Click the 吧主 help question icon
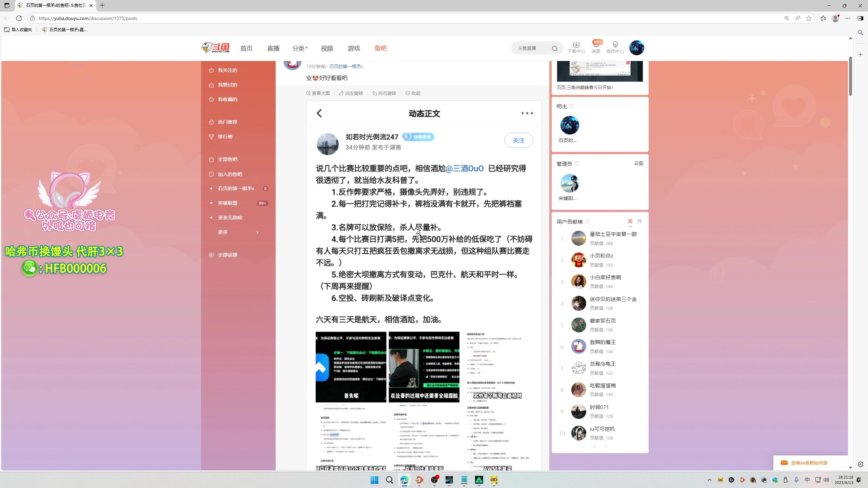The height and width of the screenshot is (488, 868). coord(571,106)
